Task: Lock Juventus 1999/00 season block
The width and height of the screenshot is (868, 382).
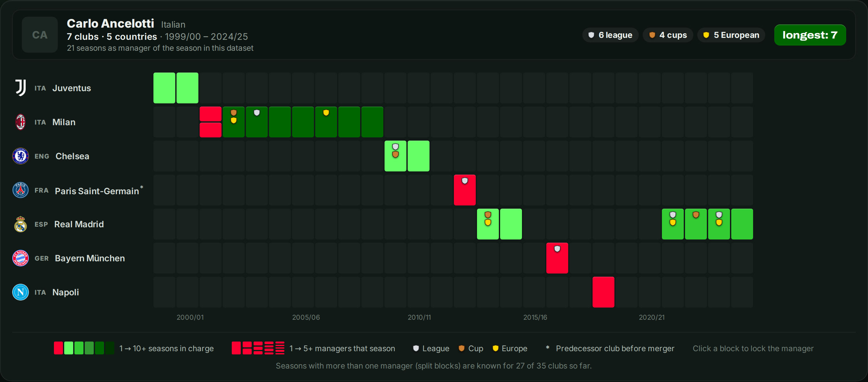Action: 164,88
